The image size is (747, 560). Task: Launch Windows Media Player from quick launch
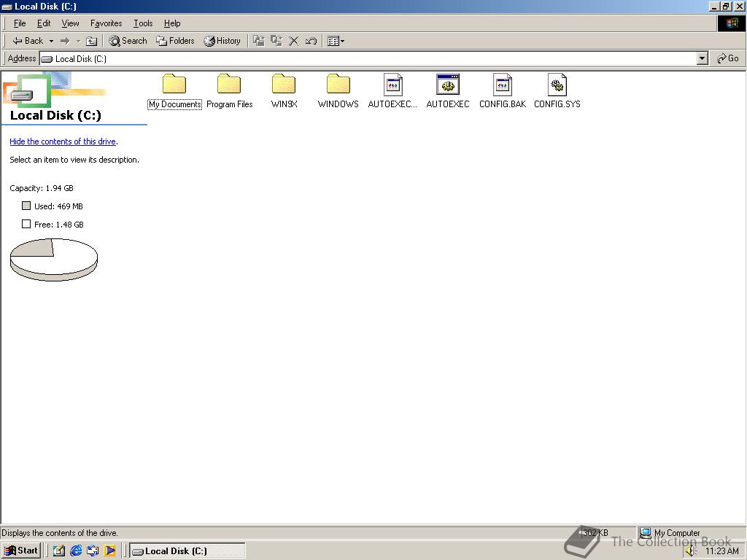109,551
